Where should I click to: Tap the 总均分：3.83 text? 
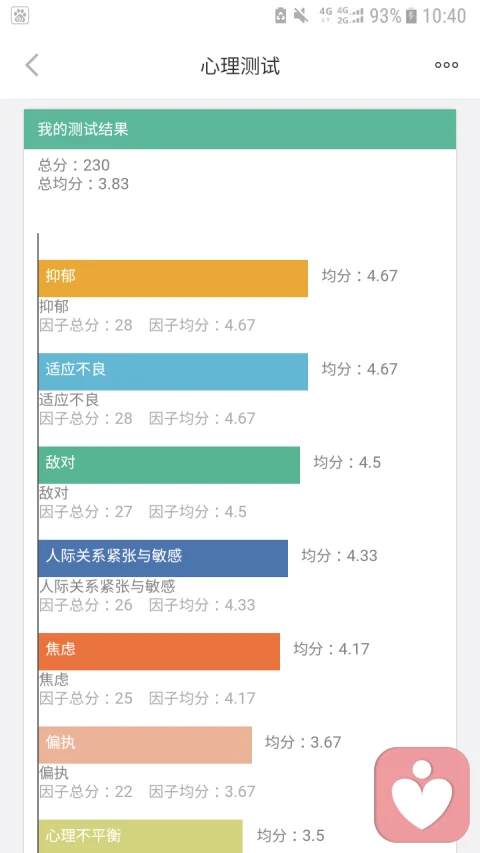[83, 183]
